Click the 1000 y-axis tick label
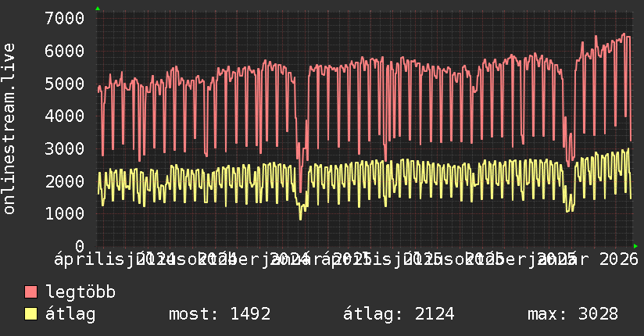The height and width of the screenshot is (336, 644). point(65,213)
